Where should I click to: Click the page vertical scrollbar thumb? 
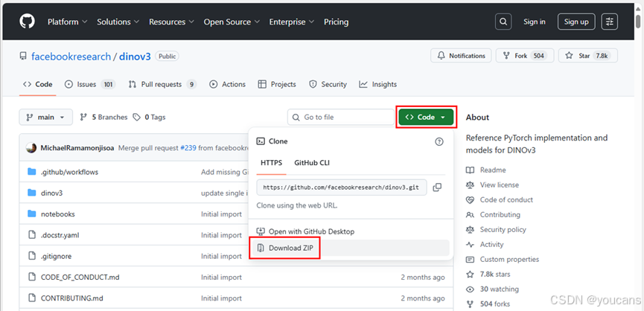pos(638,21)
